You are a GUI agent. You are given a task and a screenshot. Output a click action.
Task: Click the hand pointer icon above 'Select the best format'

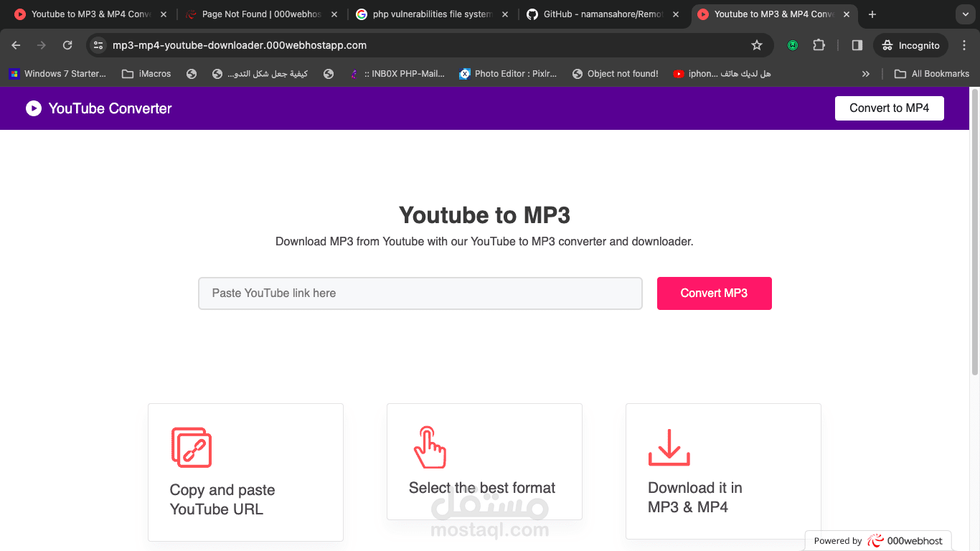(x=430, y=447)
